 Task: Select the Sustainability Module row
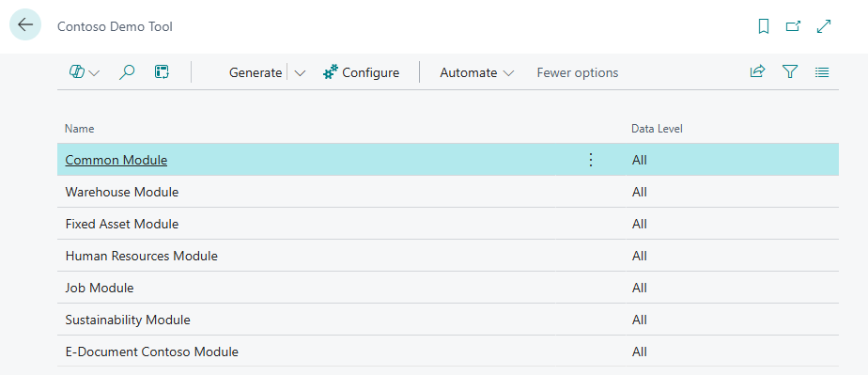click(x=448, y=320)
